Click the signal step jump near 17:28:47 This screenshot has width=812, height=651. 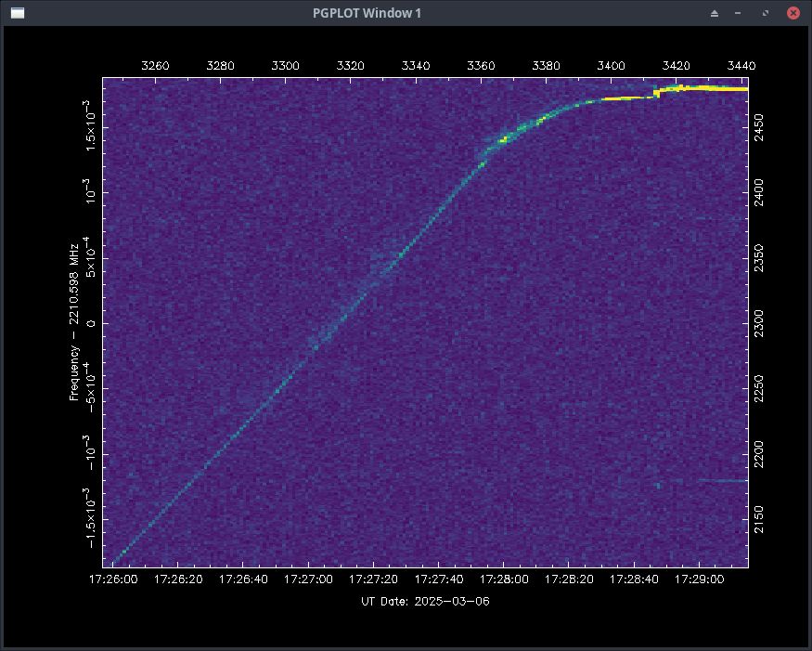click(657, 93)
